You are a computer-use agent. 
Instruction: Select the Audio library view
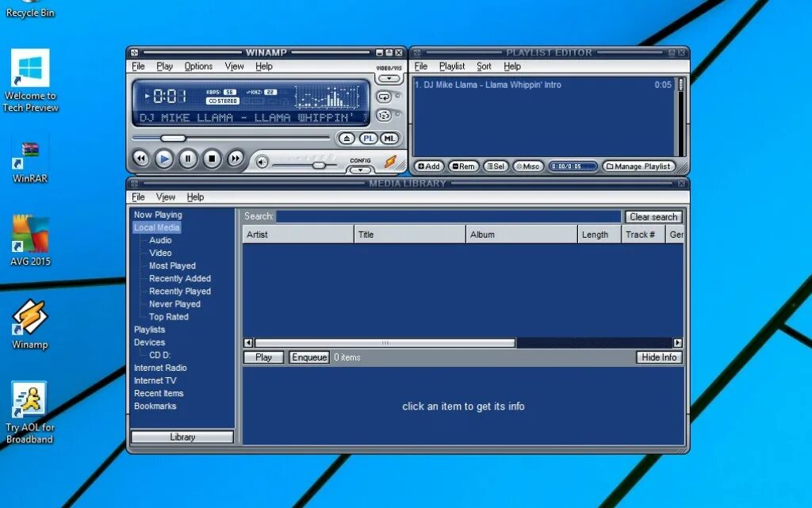click(160, 240)
